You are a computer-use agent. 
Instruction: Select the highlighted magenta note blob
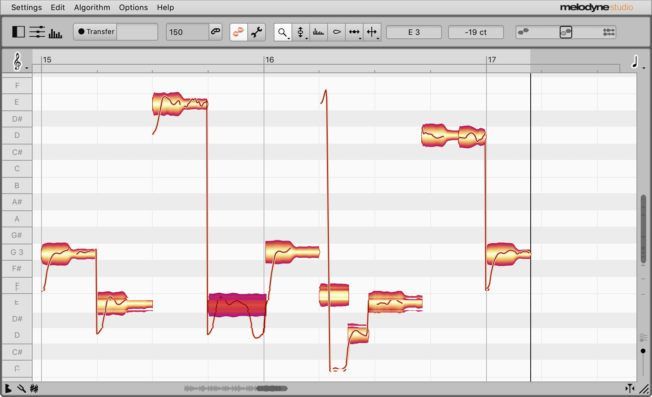[x=237, y=306]
